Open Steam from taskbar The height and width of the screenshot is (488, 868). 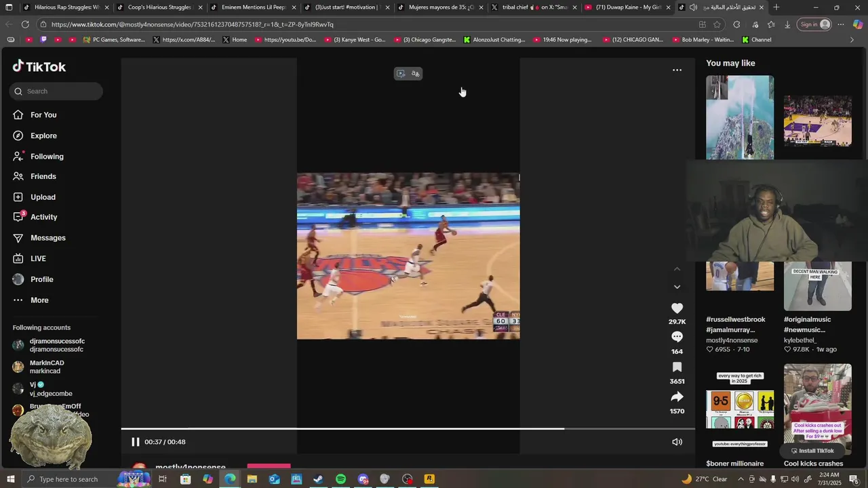tap(318, 479)
